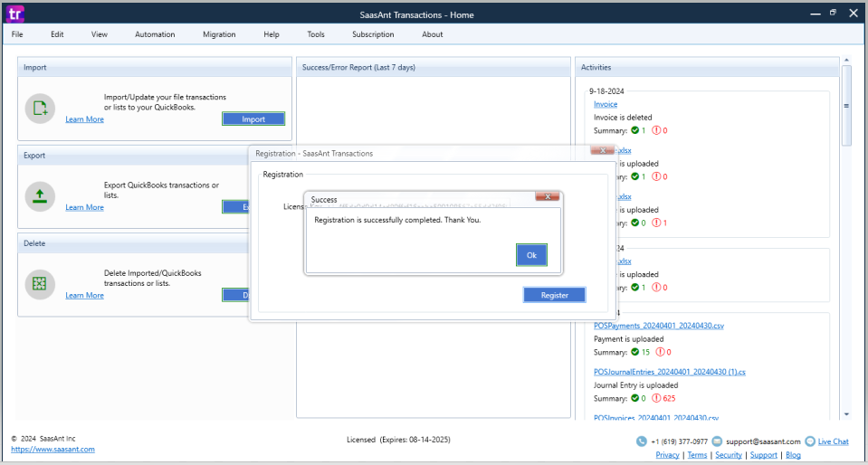This screenshot has height=465, width=868.
Task: Click Activities scroll up arrow
Action: (846, 60)
